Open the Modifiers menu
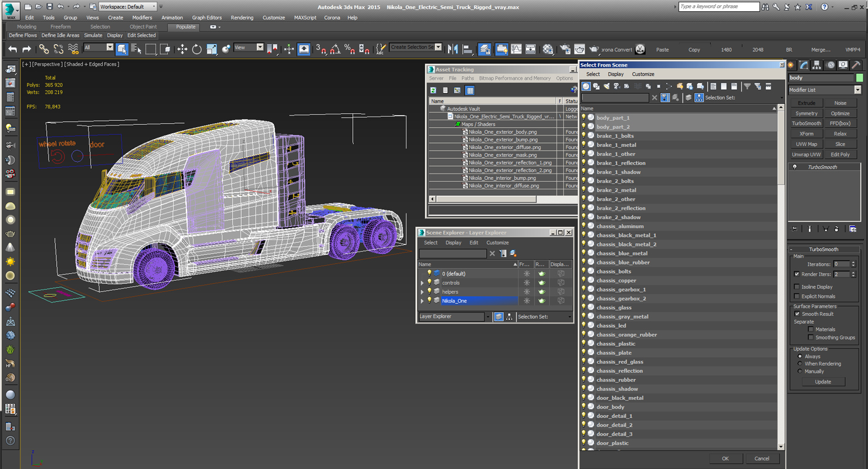Screen dimensions: 868x469 (x=142, y=18)
